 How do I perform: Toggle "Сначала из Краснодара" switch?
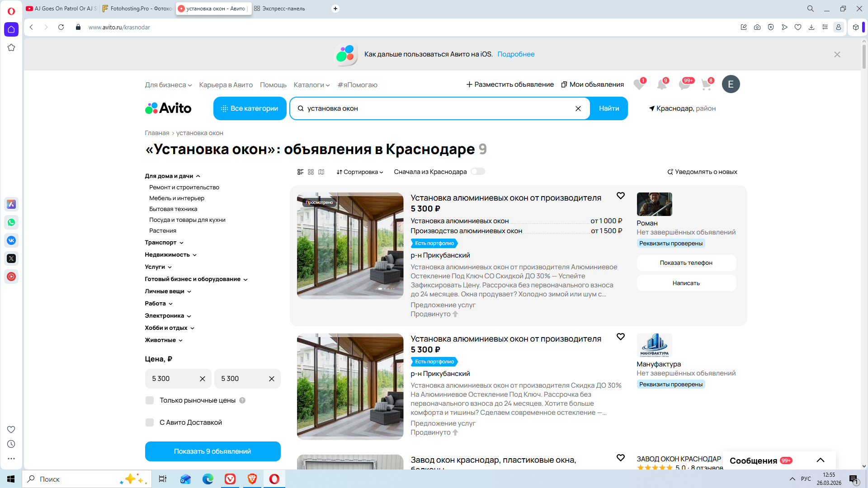coord(477,172)
